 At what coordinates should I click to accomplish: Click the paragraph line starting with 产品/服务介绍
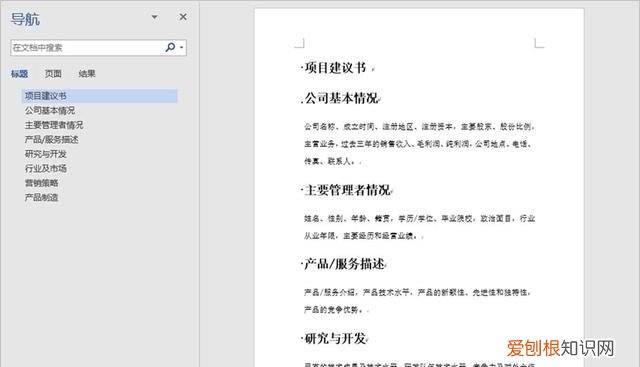417,292
